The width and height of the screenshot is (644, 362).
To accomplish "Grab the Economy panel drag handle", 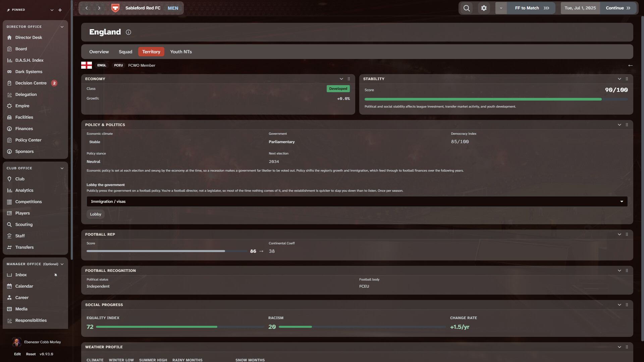I will (x=349, y=79).
